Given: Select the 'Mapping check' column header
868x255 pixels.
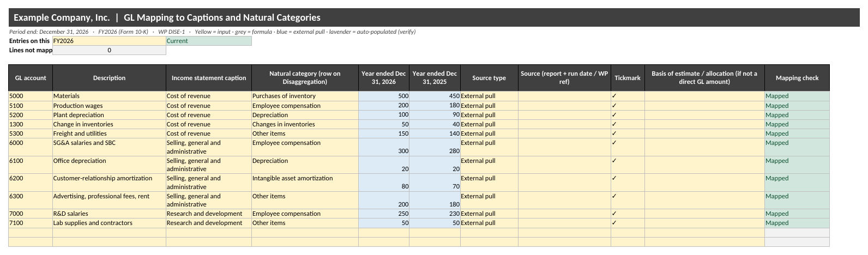Looking at the screenshot, I should pyautogui.click(x=797, y=78).
